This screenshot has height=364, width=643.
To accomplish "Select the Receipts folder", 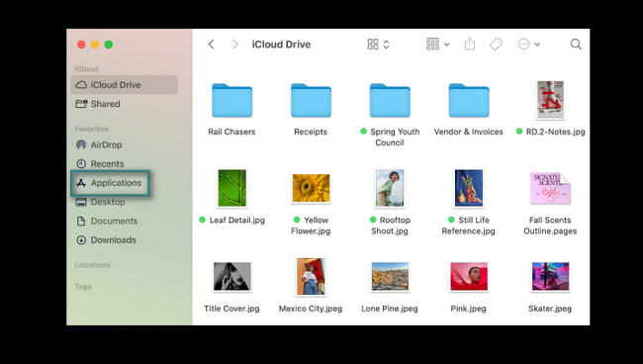I will coord(311,101).
